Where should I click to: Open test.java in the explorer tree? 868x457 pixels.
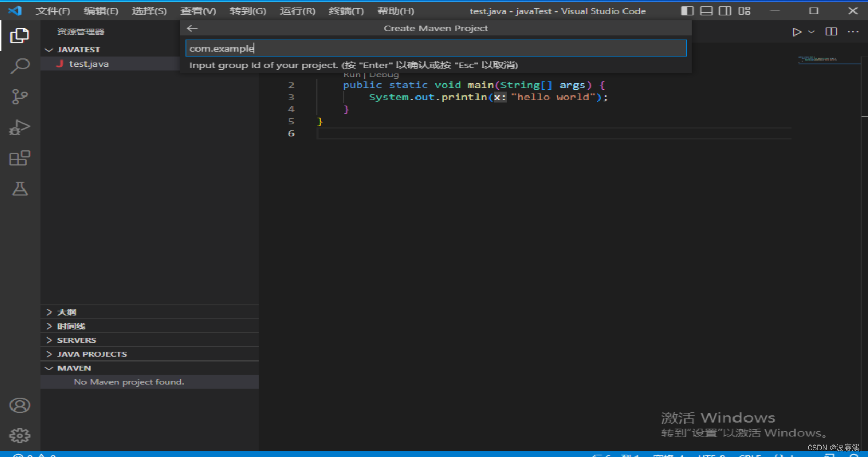pyautogui.click(x=110, y=64)
